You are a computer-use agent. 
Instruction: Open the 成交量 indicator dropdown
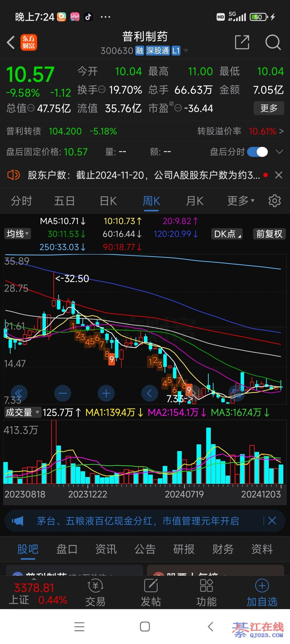(23, 412)
